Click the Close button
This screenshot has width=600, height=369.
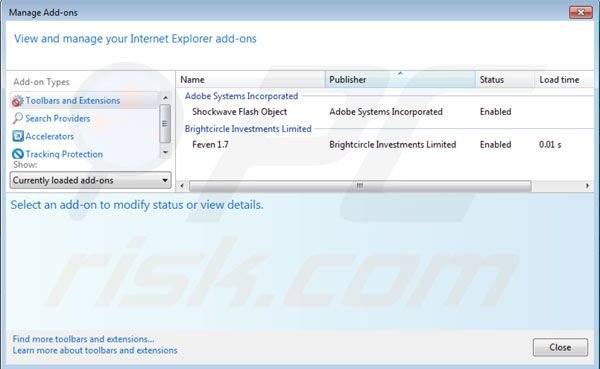(560, 347)
